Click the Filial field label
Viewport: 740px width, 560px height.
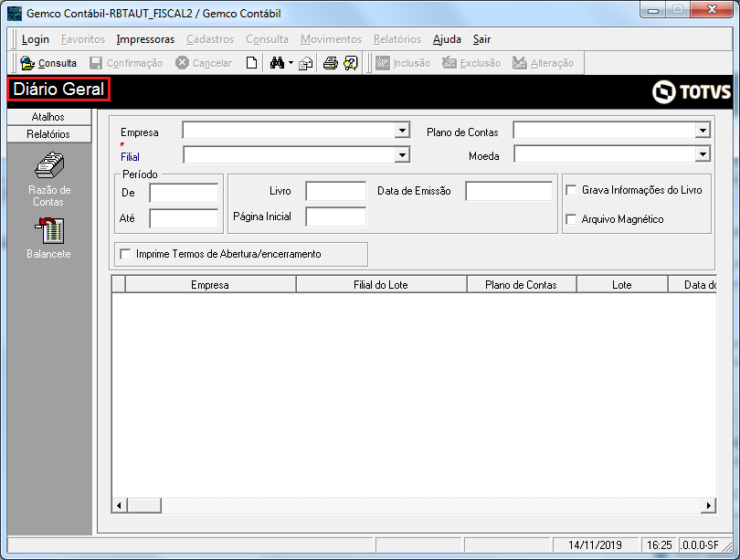click(x=131, y=156)
